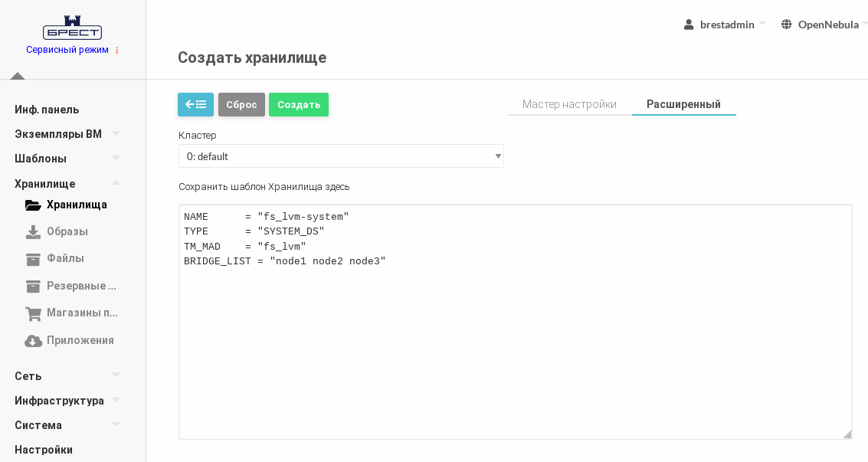This screenshot has height=462, width=868.
Task: Click inside the datastore template text area
Action: pyautogui.click(x=515, y=345)
